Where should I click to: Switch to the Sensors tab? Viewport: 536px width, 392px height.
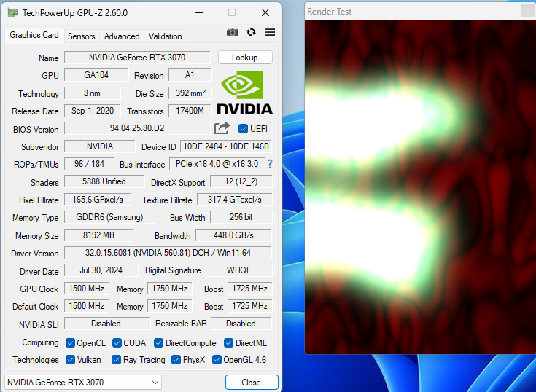[82, 36]
